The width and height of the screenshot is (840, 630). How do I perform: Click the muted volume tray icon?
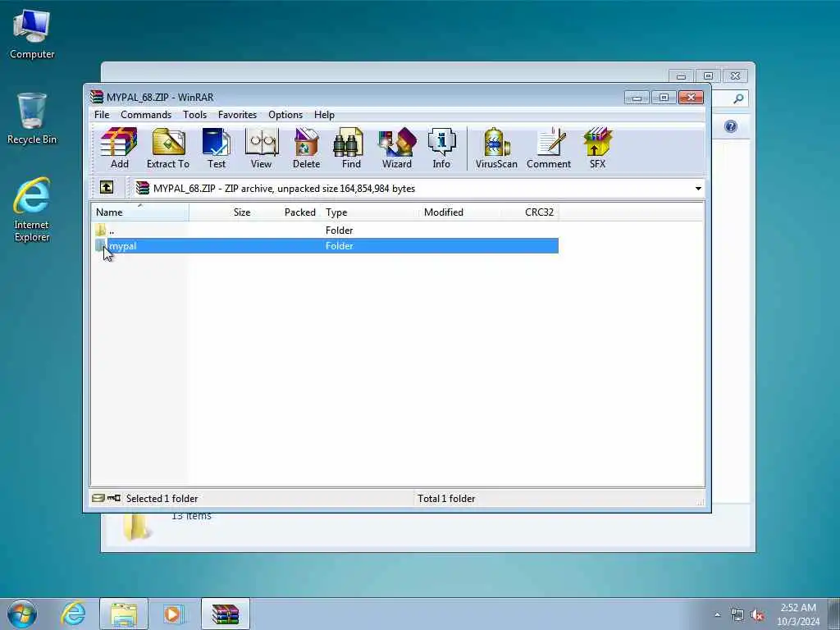pos(757,615)
